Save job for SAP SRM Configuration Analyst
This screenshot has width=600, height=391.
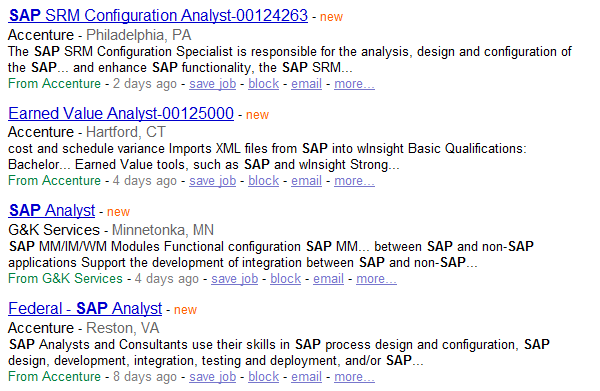click(212, 84)
